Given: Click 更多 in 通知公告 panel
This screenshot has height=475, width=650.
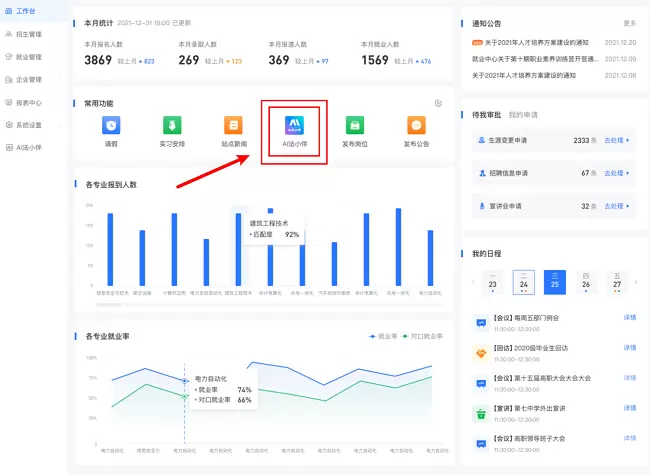Looking at the screenshot, I should [629, 22].
